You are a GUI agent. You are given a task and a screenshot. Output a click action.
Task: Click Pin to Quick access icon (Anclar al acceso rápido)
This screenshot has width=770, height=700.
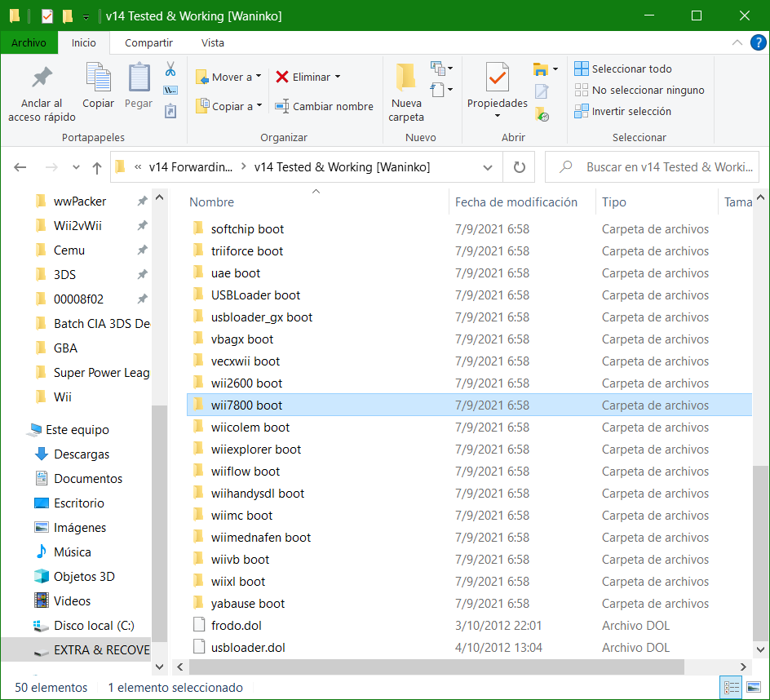point(42,78)
